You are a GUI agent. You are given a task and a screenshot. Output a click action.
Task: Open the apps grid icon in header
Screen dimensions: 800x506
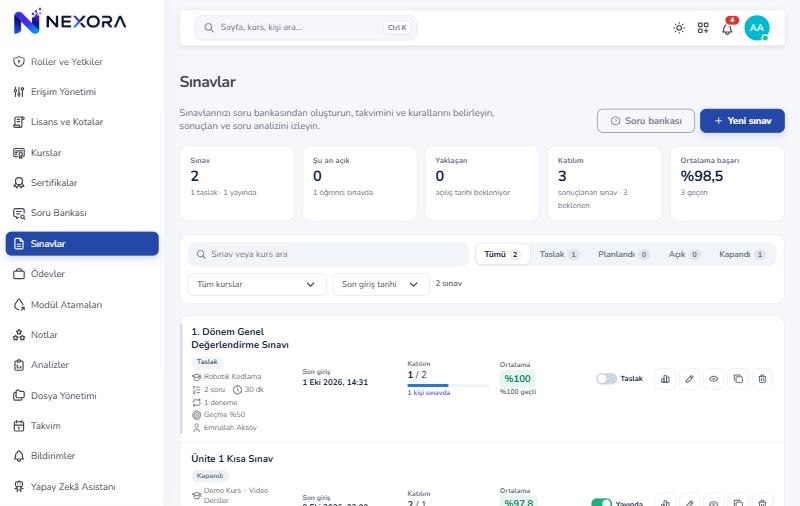[x=703, y=28]
